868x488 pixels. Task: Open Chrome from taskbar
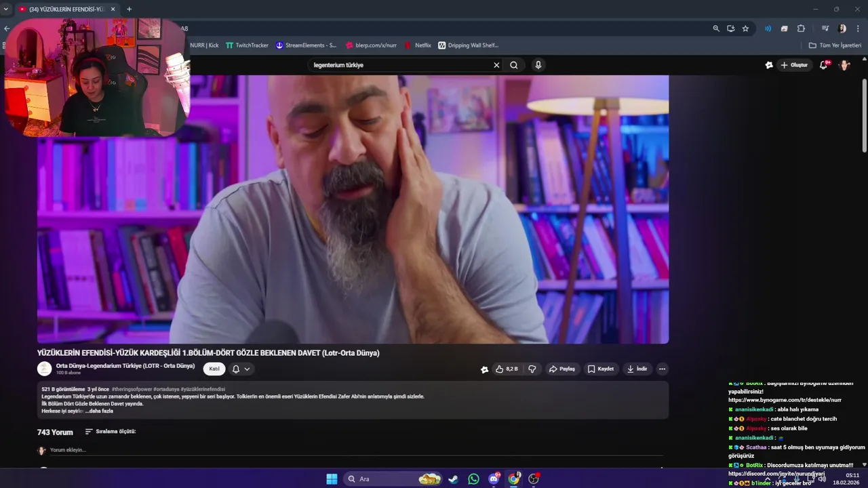[x=514, y=479]
